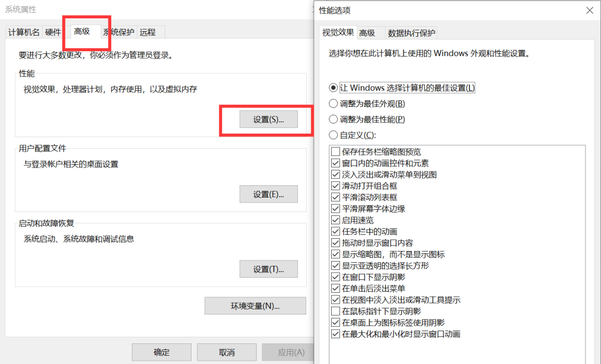The image size is (601, 364).
Task: Open the 数据执行保护 tab
Action: click(411, 33)
